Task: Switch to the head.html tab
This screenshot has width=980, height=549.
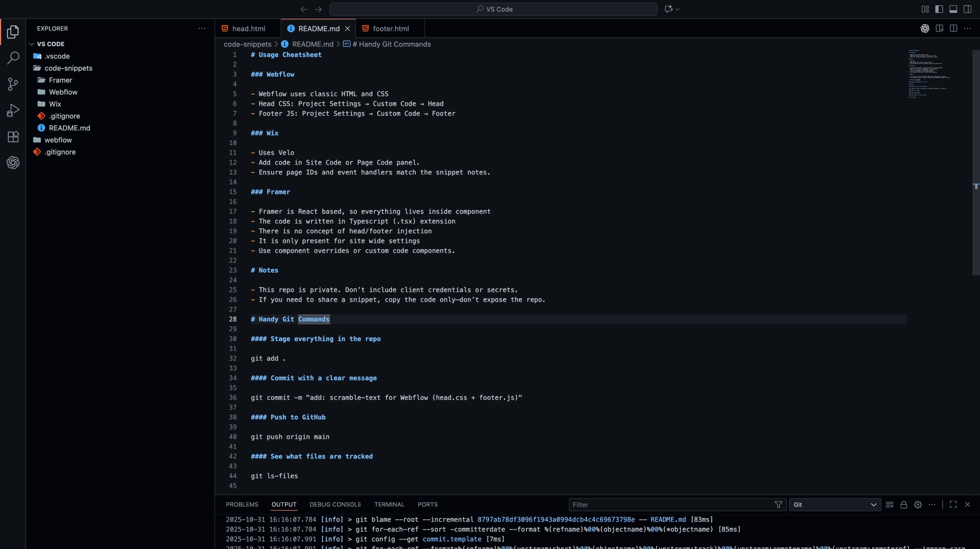Action: [x=248, y=28]
